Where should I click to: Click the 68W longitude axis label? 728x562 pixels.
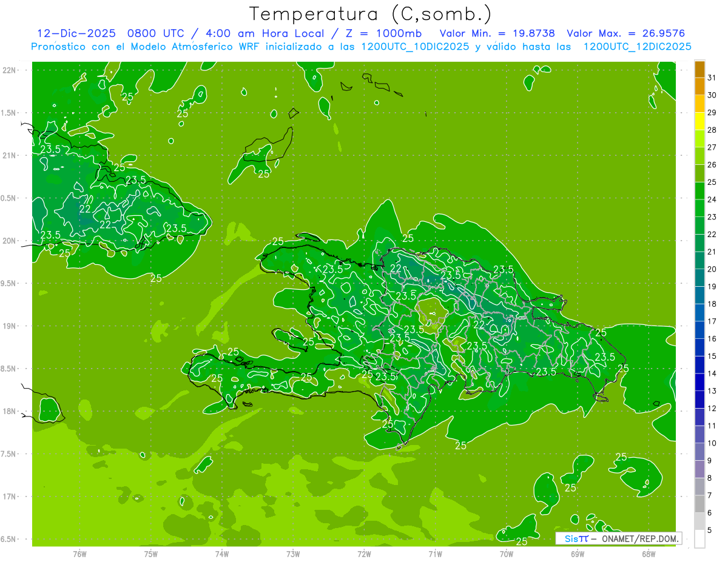[649, 554]
